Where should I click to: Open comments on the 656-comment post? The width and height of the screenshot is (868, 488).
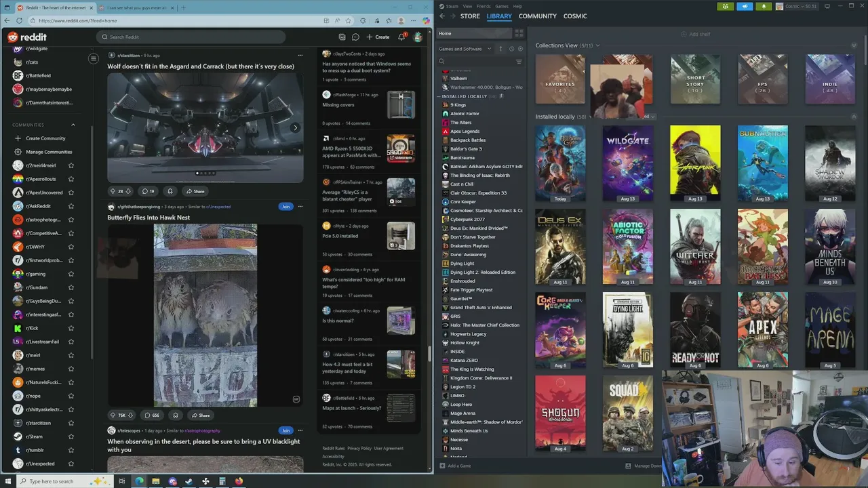pyautogui.click(x=151, y=415)
